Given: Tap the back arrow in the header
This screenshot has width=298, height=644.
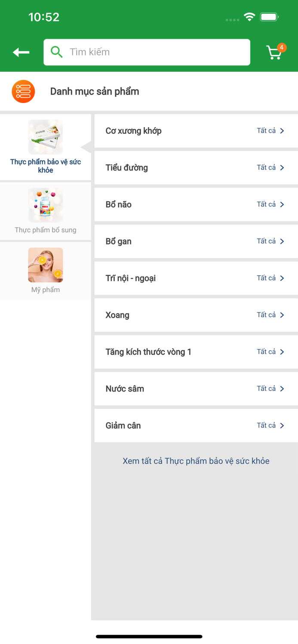Looking at the screenshot, I should click(x=20, y=52).
